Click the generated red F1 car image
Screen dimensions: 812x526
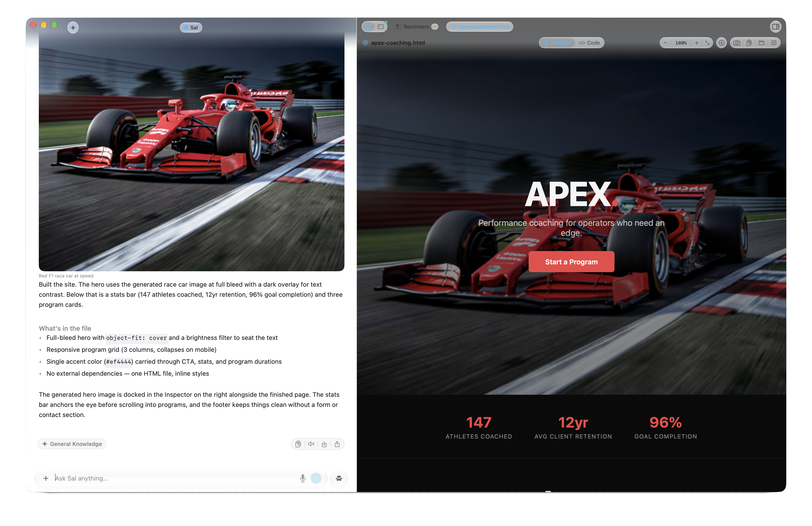click(191, 152)
